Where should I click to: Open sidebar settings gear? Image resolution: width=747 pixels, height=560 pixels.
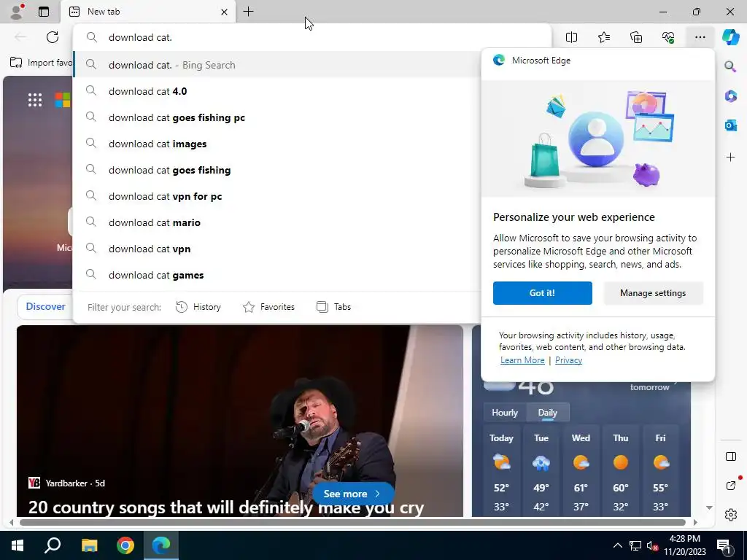[730, 515]
